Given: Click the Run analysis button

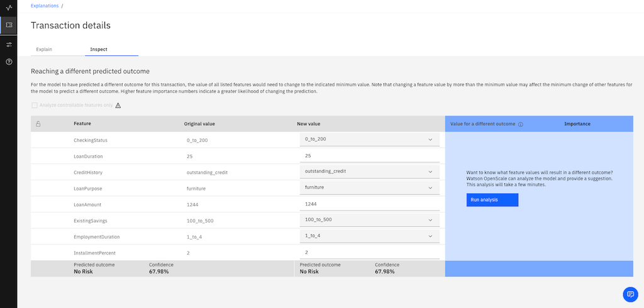Looking at the screenshot, I should tap(492, 200).
